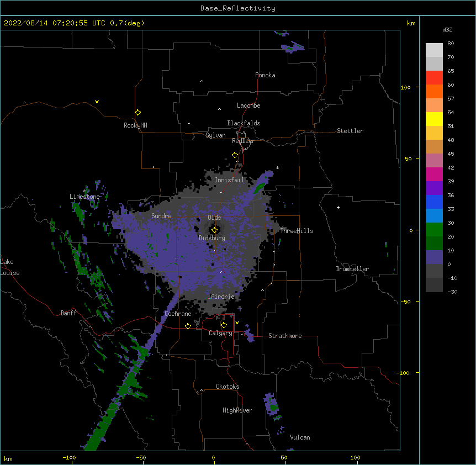Click the Cochrane town label

[x=178, y=314]
